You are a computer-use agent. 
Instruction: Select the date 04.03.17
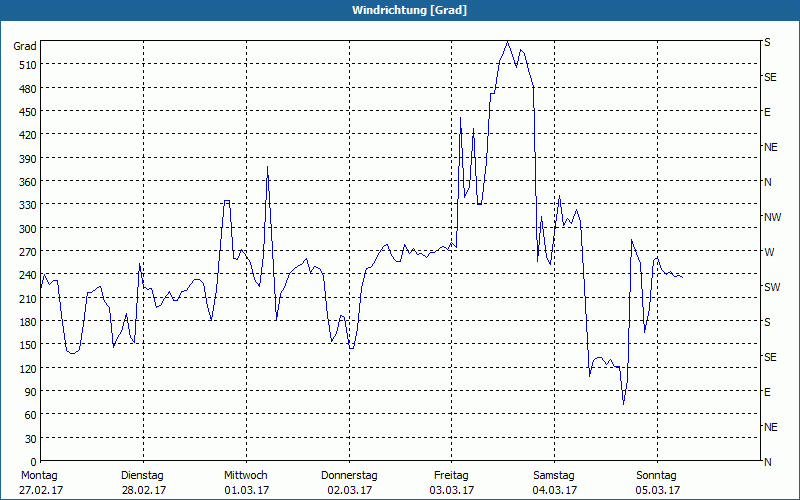(x=555, y=490)
